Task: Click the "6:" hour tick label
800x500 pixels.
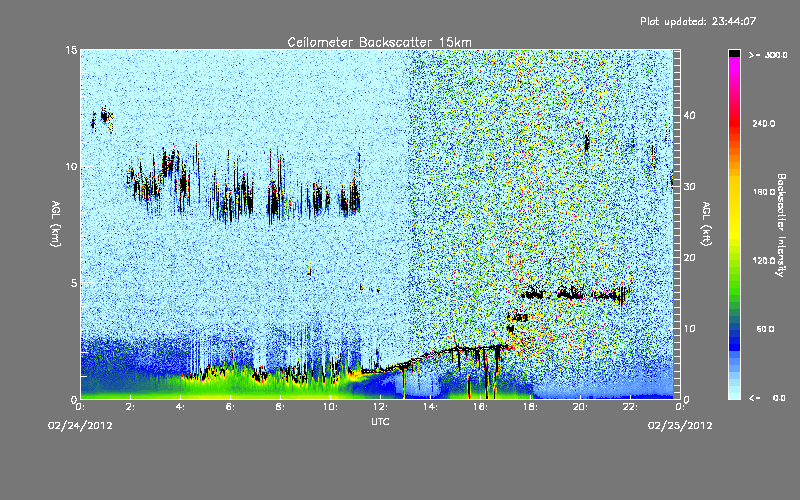Action: pos(230,407)
